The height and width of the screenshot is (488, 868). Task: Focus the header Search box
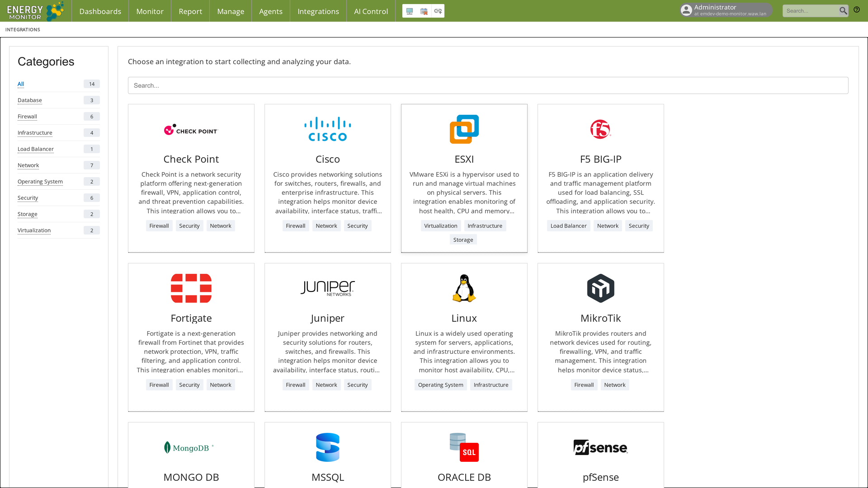(x=811, y=11)
